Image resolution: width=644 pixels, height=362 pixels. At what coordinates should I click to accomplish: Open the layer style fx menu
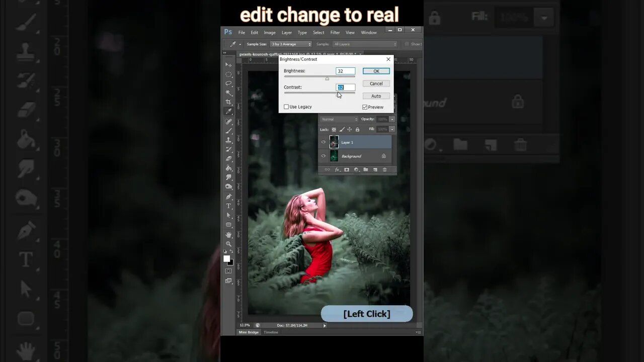click(338, 170)
